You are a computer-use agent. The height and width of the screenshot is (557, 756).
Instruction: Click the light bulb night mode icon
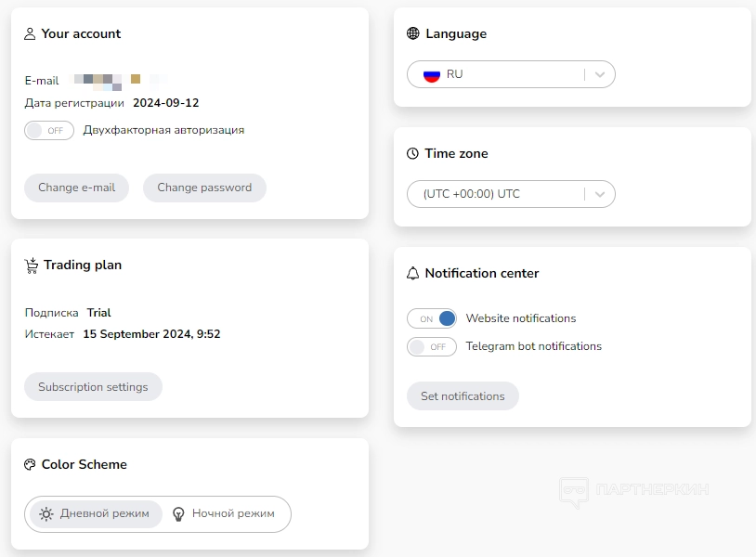[179, 514]
